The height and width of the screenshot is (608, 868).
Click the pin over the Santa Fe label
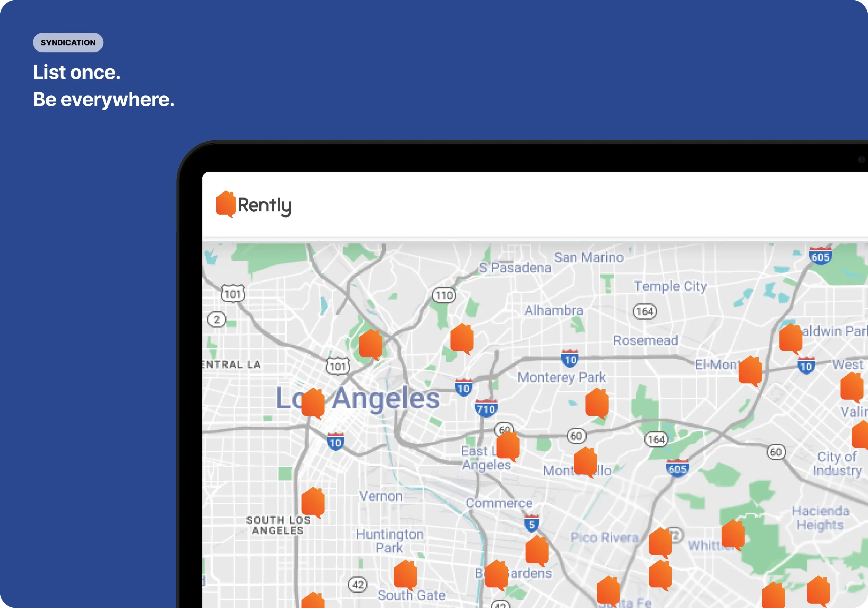(x=608, y=591)
